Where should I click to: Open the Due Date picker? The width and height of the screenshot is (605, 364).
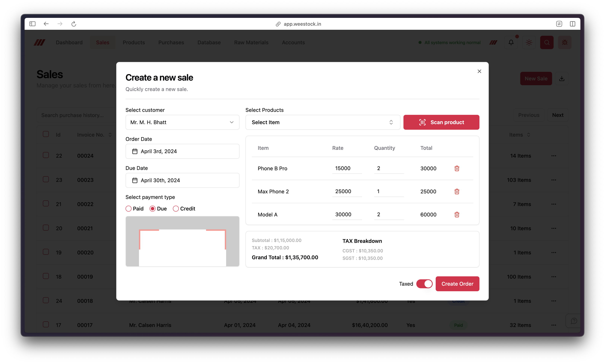pos(182,181)
